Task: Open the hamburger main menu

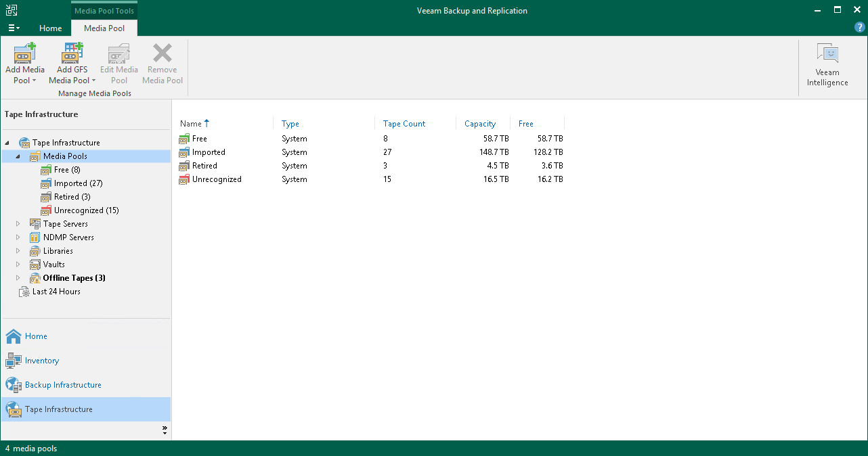Action: tap(12, 27)
